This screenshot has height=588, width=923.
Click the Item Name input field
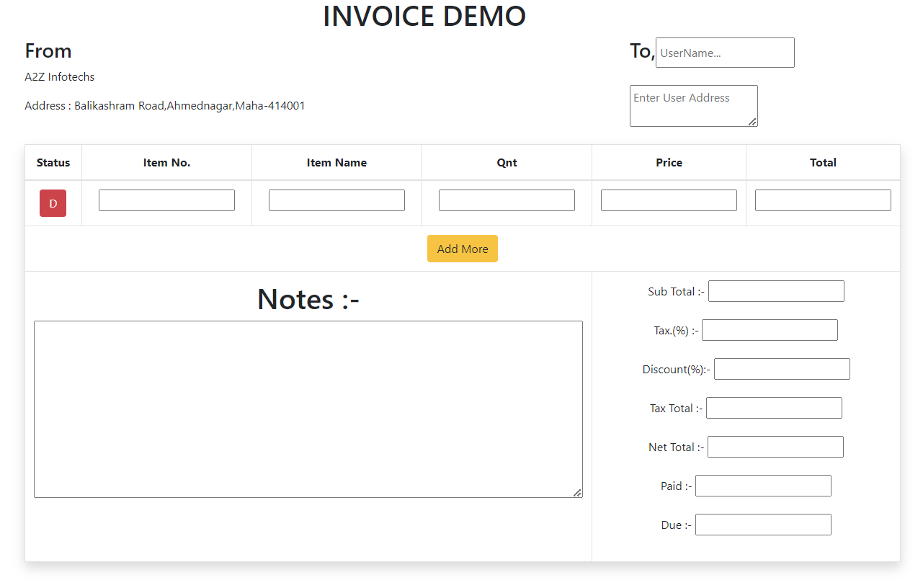(336, 200)
